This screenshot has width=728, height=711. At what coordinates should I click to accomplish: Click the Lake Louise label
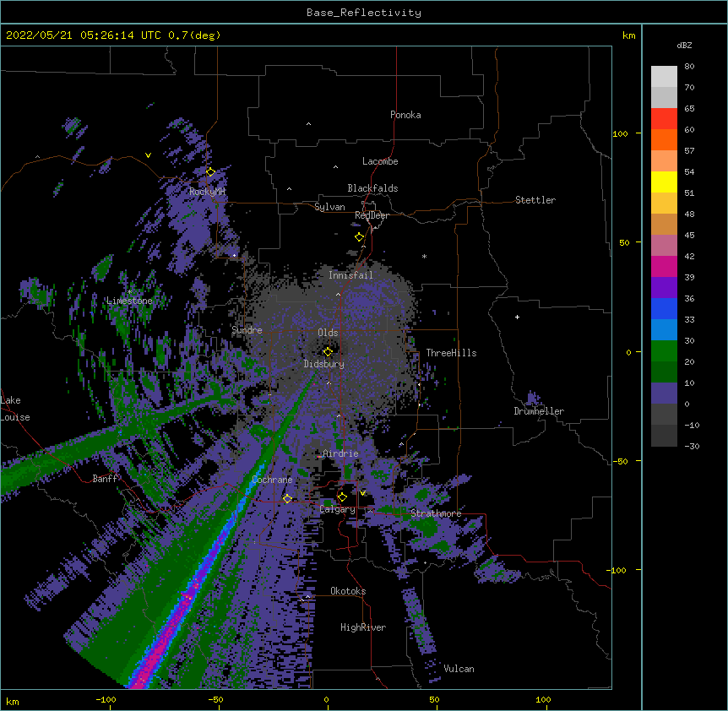click(15, 409)
